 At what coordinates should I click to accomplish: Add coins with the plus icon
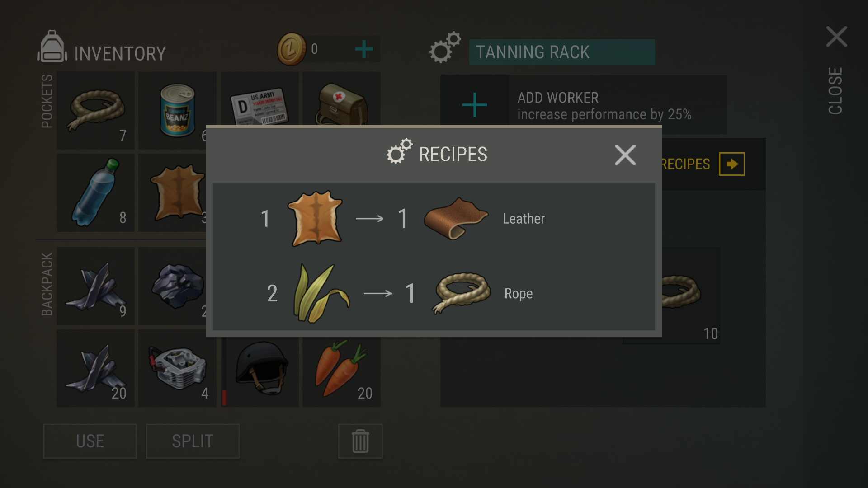point(364,49)
